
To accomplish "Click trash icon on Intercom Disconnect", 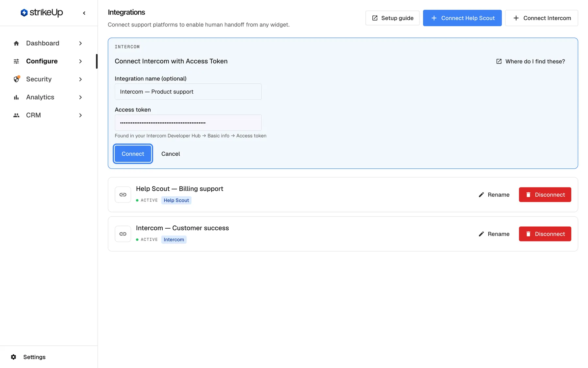I will pyautogui.click(x=528, y=234).
